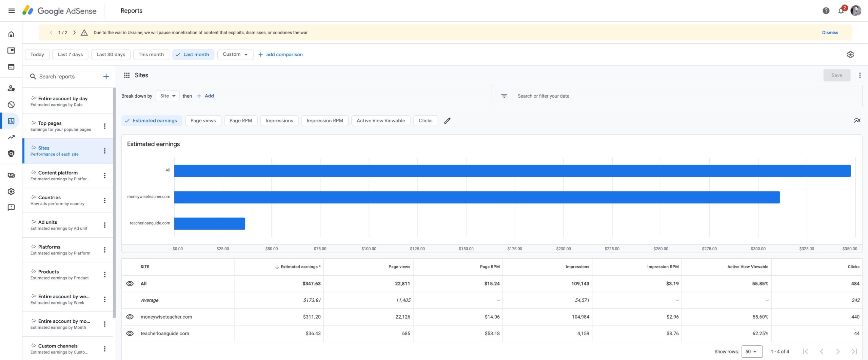The width and height of the screenshot is (868, 360).
Task: Go to next page of table
Action: (x=838, y=352)
